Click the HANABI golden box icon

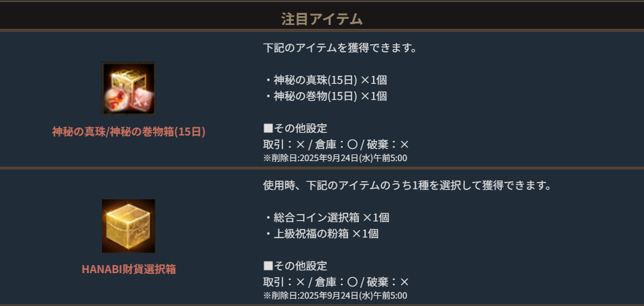coord(128,225)
